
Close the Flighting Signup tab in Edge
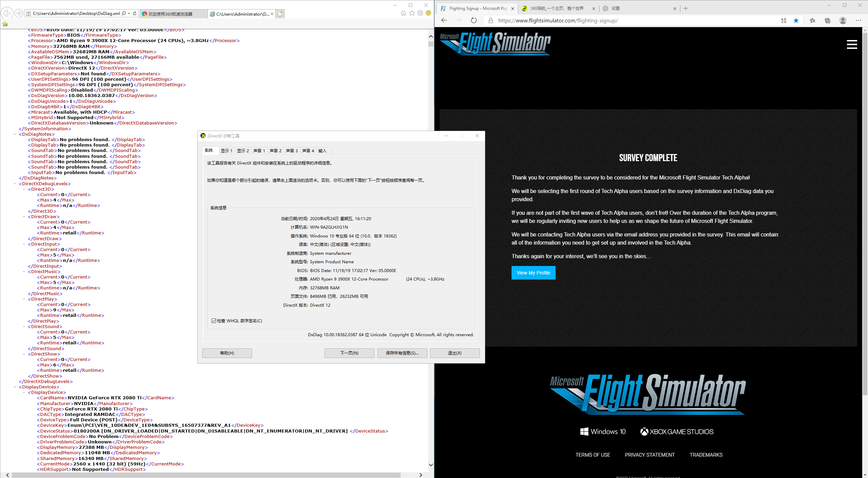[513, 9]
